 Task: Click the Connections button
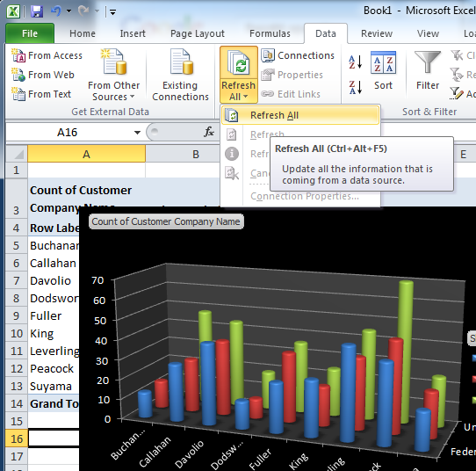coord(298,55)
